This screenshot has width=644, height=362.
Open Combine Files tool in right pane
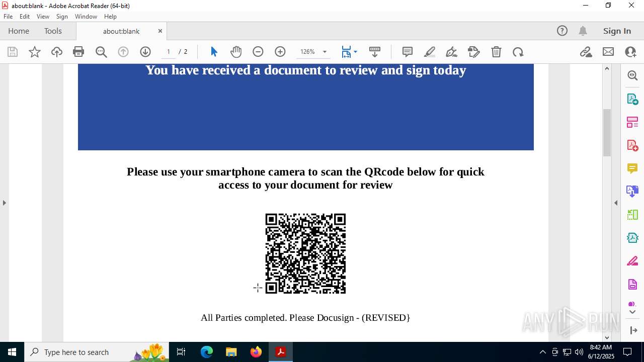[x=632, y=191]
